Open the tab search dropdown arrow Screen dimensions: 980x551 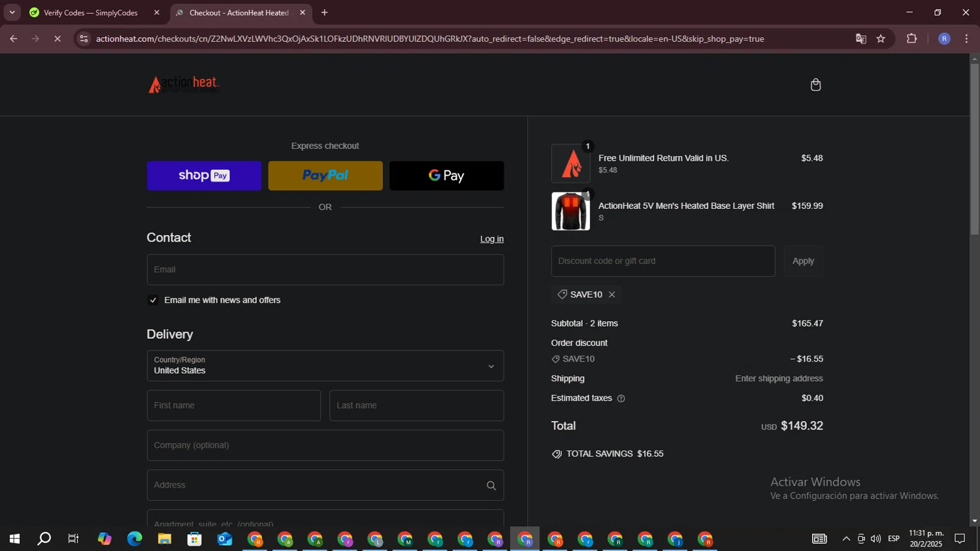12,12
